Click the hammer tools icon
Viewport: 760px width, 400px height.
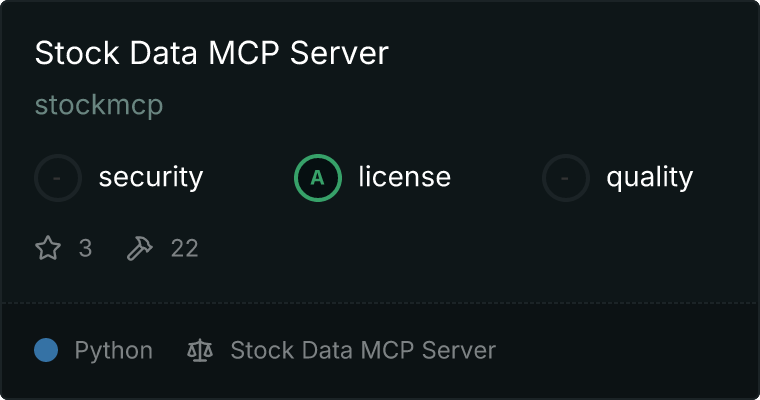[x=139, y=248]
